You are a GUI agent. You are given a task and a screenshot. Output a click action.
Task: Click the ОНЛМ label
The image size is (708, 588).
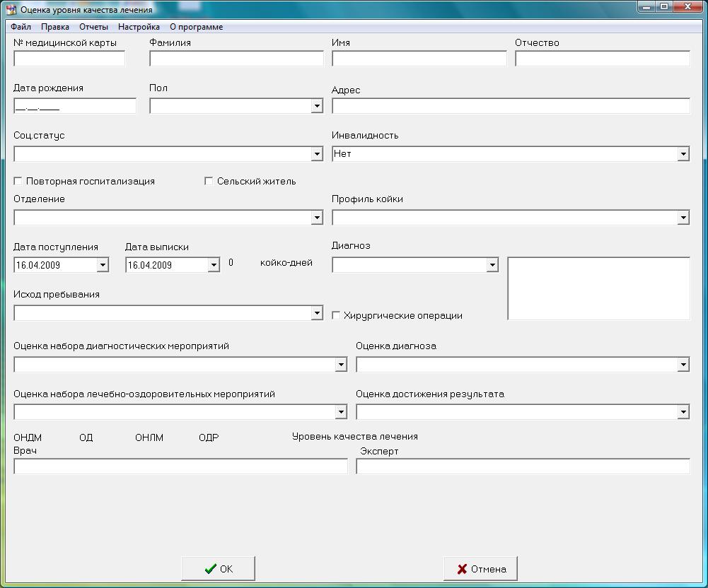[x=149, y=437]
